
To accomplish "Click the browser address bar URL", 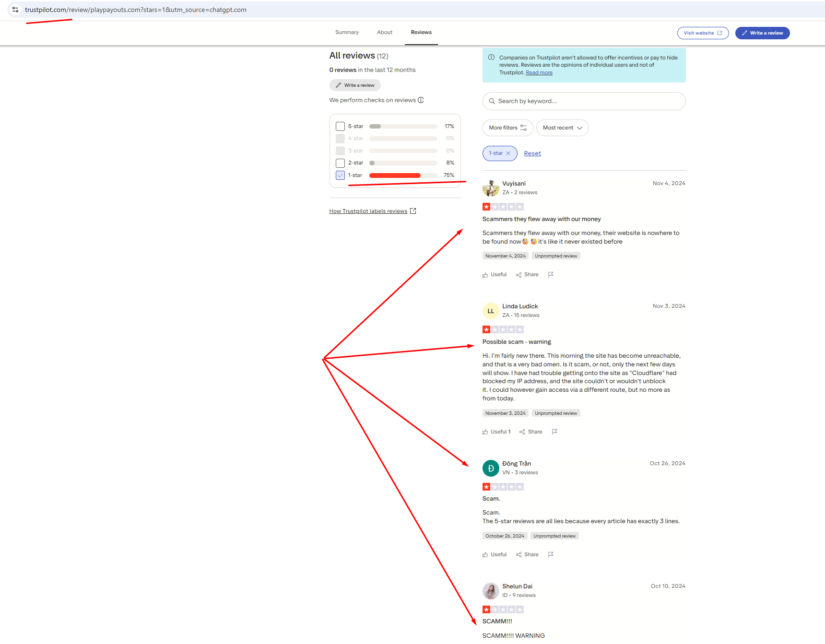I will click(136, 10).
